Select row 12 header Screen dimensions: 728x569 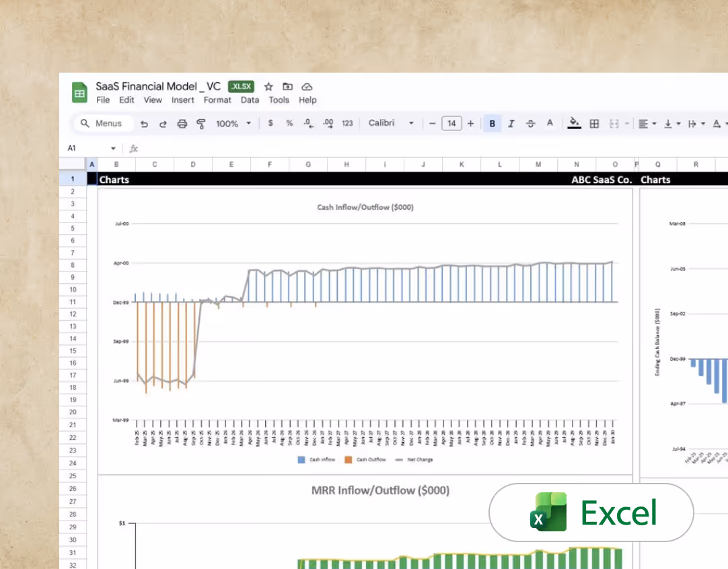click(73, 314)
